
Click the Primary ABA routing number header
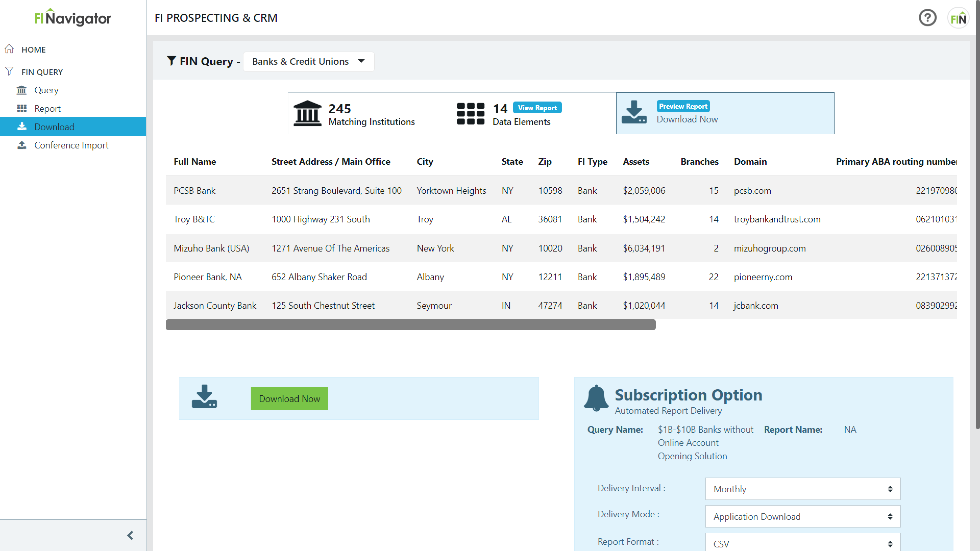tap(896, 162)
